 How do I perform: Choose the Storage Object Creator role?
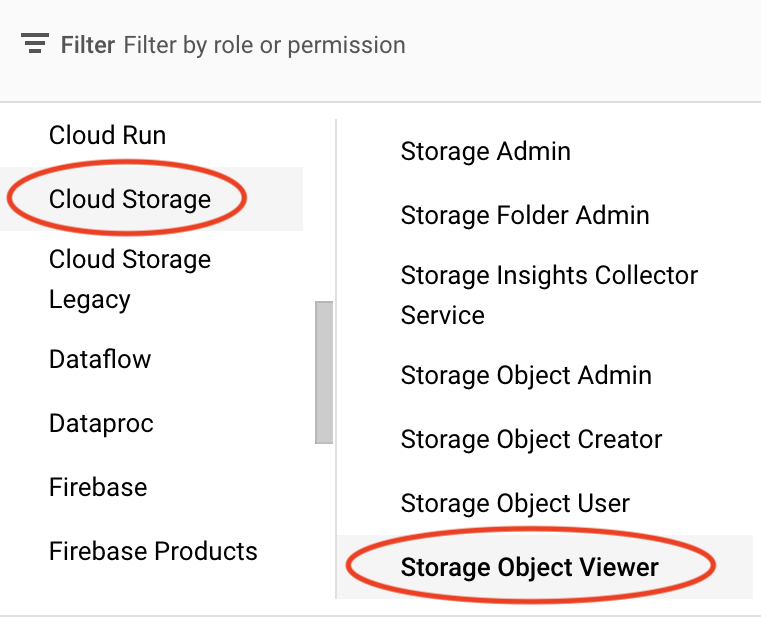click(x=531, y=439)
